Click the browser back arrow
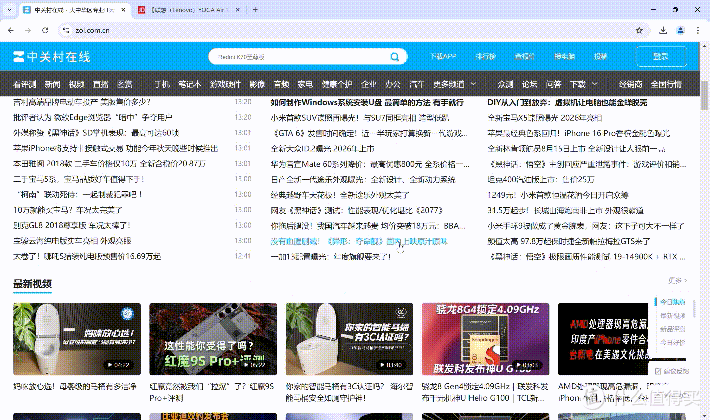710x420 pixels. coord(11,30)
